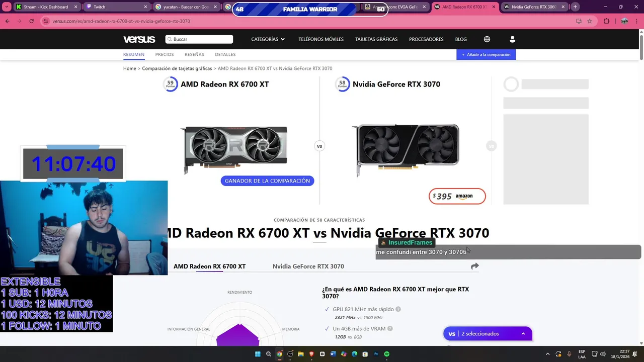Switch ESP LAA keyboard language
The width and height of the screenshot is (644, 362).
coord(582,354)
